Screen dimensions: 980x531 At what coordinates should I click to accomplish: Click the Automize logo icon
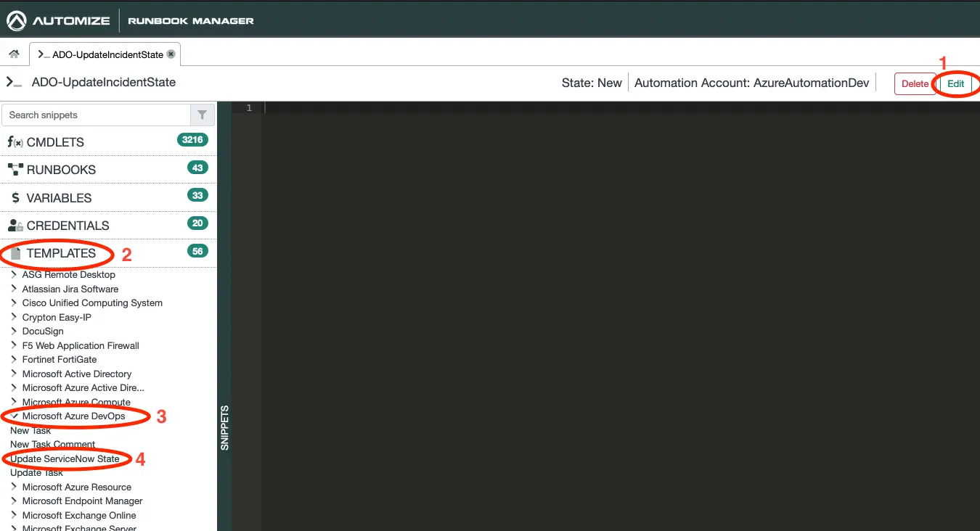[x=16, y=21]
